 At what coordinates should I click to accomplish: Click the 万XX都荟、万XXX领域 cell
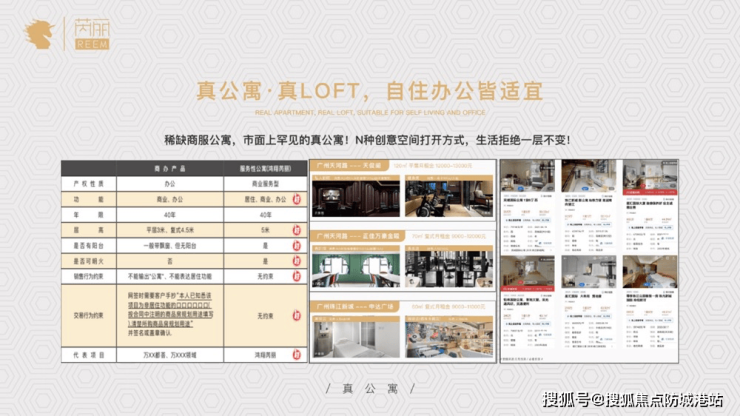pos(169,355)
